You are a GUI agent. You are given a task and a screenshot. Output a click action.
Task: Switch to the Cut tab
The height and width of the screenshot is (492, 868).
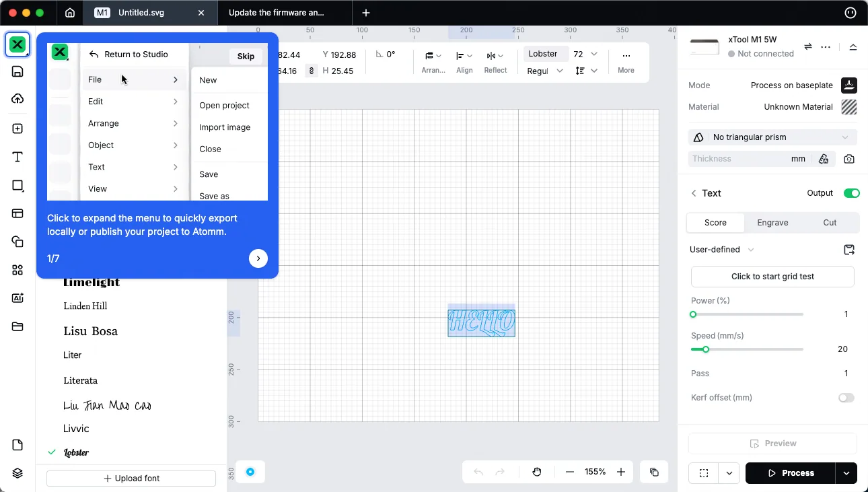pos(830,223)
